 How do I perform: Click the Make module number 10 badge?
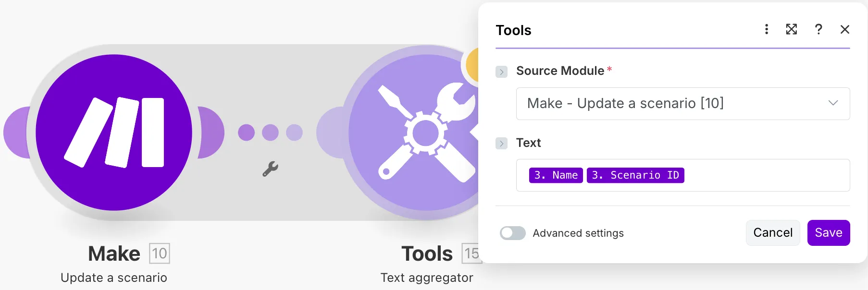coord(160,253)
